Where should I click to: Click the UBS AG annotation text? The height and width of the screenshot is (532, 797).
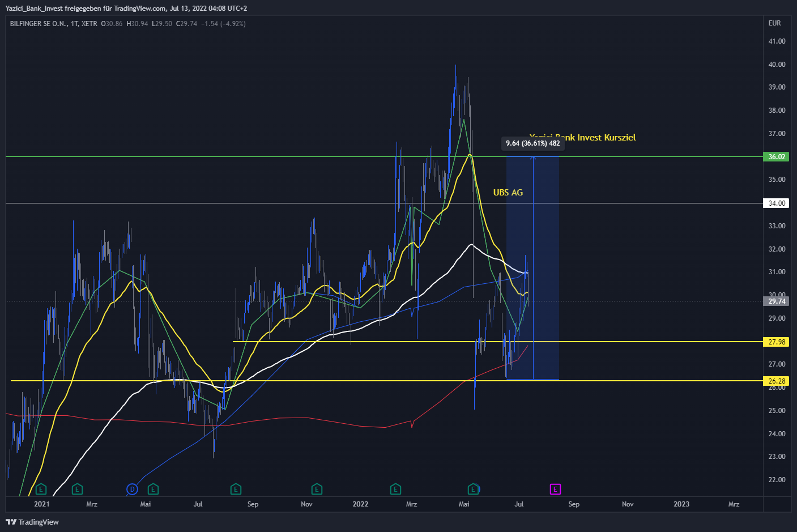tap(508, 193)
